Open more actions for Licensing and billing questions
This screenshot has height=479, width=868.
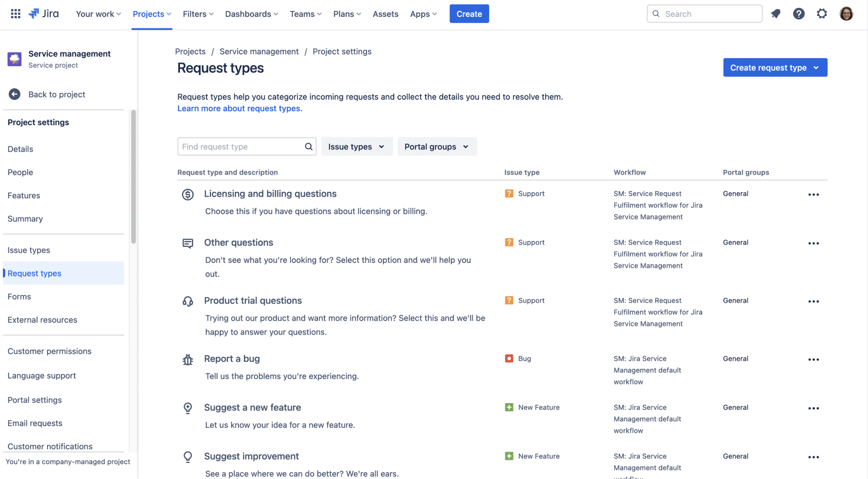tap(814, 195)
